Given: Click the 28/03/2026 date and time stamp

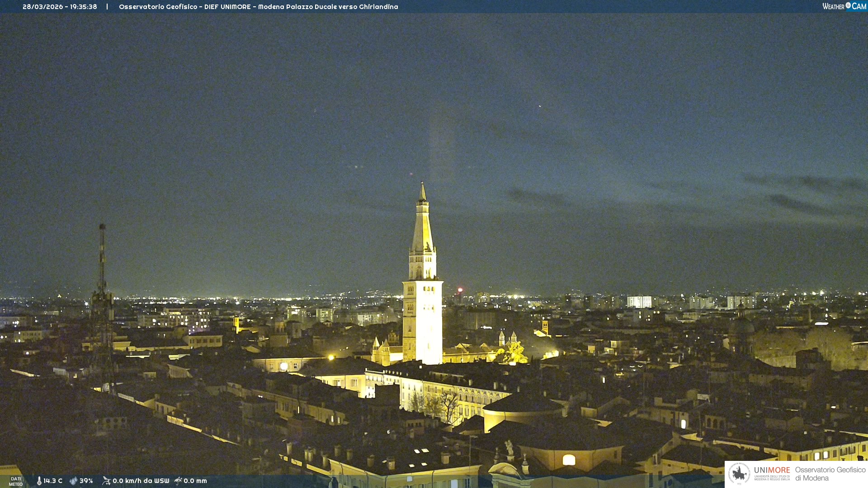Looking at the screenshot, I should point(60,7).
